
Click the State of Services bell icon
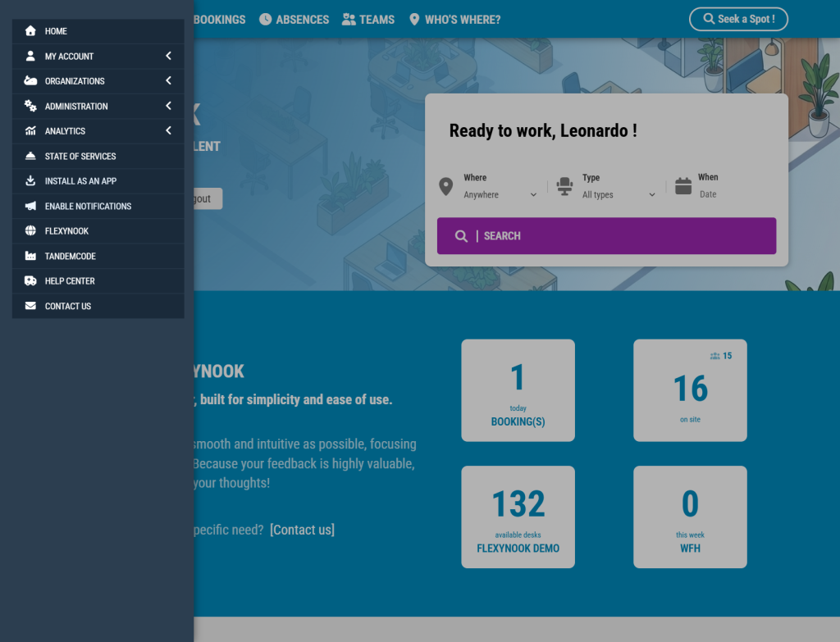tap(30, 156)
